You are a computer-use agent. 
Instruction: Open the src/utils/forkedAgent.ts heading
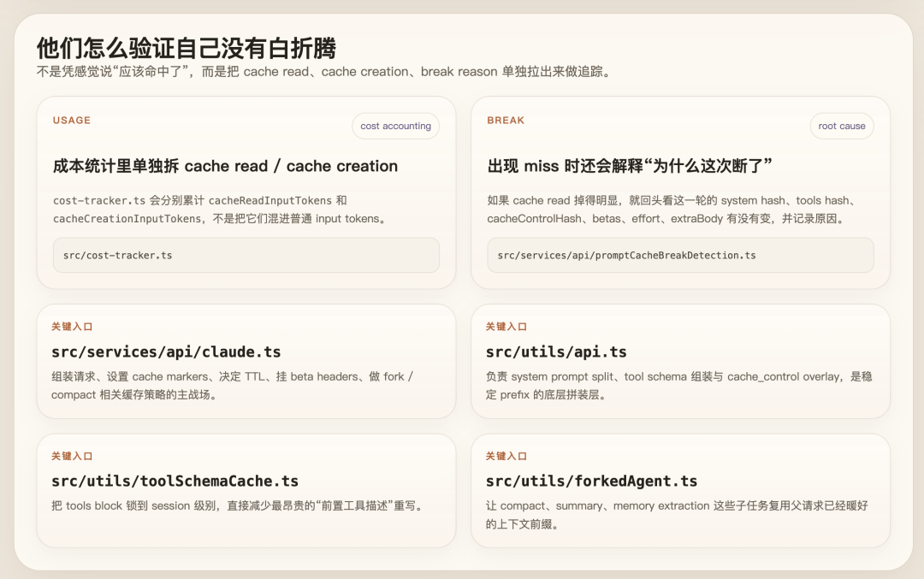[591, 481]
